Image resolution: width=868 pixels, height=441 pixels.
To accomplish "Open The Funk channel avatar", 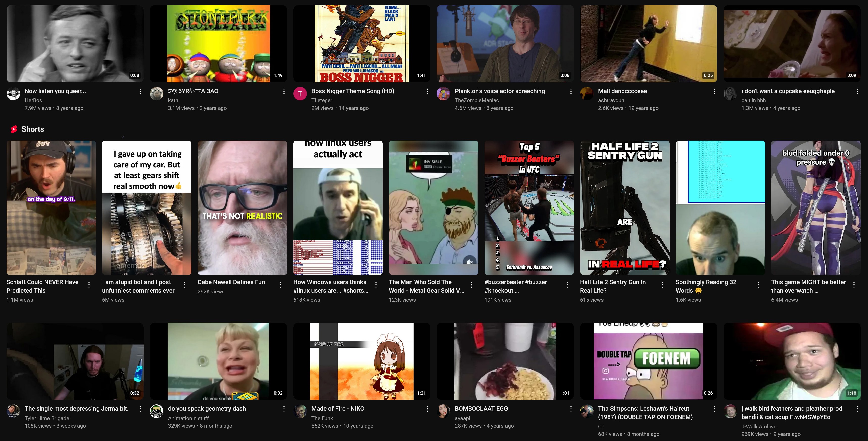I will tap(300, 411).
